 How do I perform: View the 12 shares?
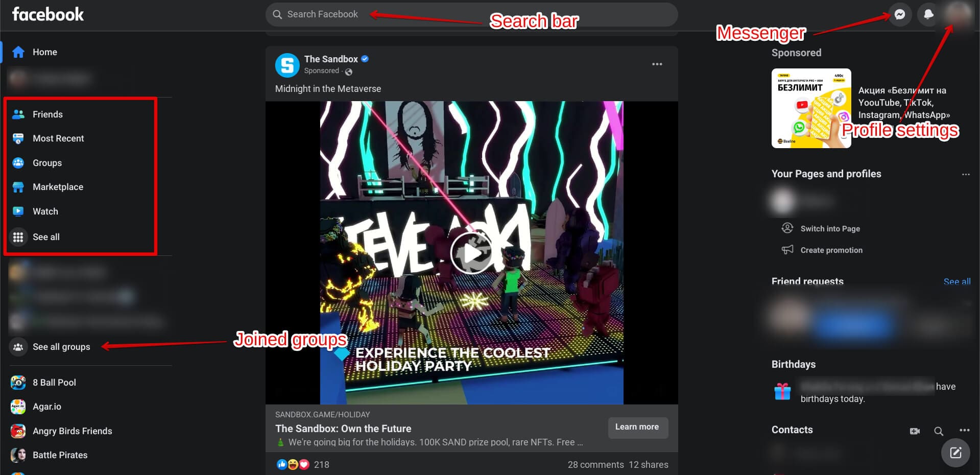(649, 465)
